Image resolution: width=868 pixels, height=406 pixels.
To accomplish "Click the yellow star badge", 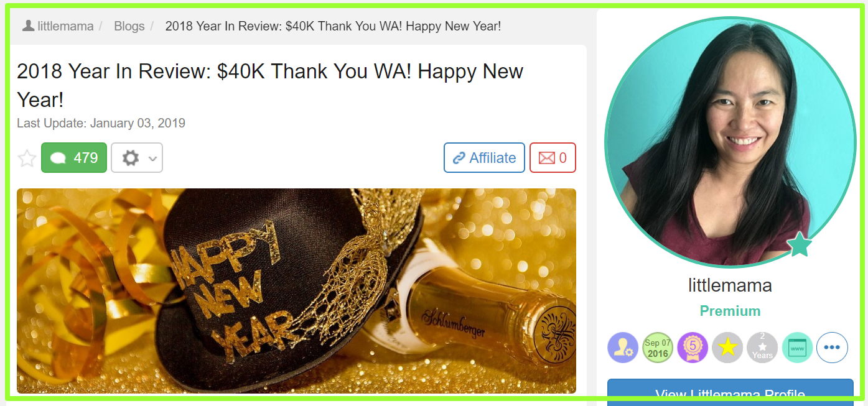I will click(x=727, y=348).
